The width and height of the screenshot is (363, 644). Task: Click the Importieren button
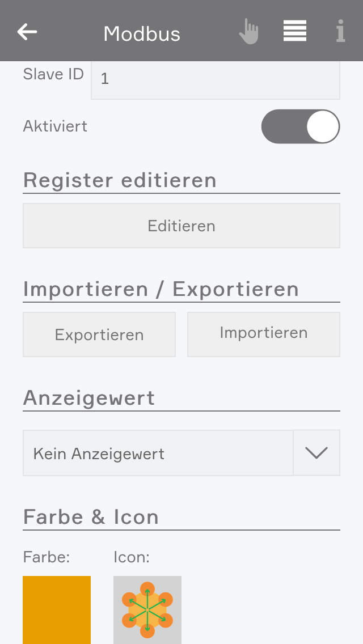point(264,333)
